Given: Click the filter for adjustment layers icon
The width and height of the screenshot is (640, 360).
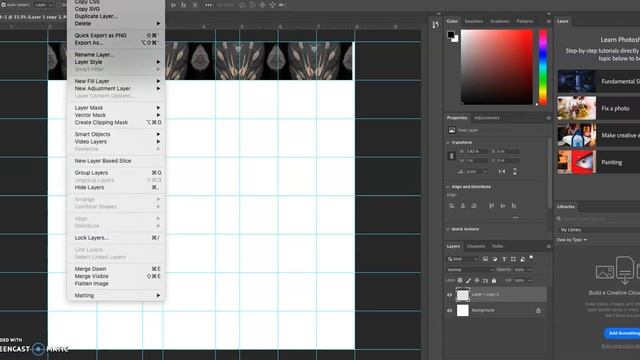Looking at the screenshot, I should (x=495, y=259).
